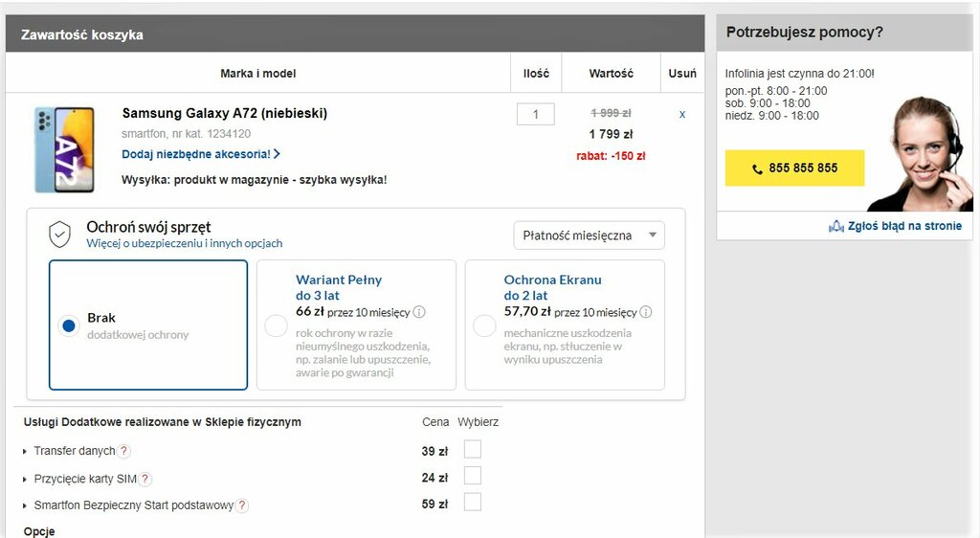The width and height of the screenshot is (980, 538).
Task: Open Dodaj niezbędne akcesoria link
Action: click(x=200, y=154)
